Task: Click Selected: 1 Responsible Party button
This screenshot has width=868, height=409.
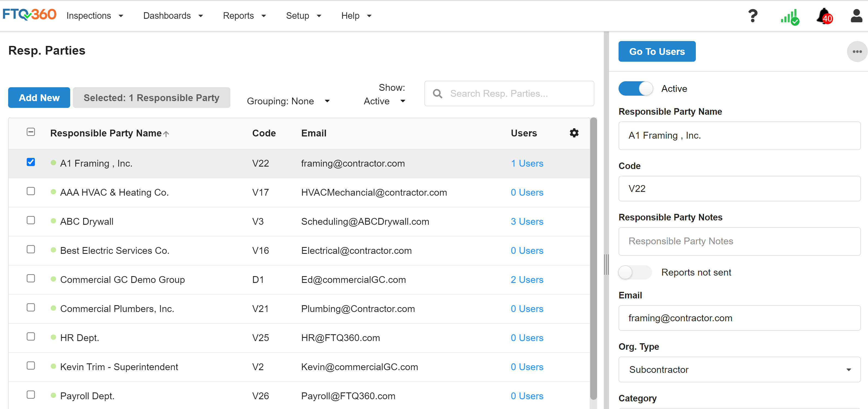Action: point(151,98)
